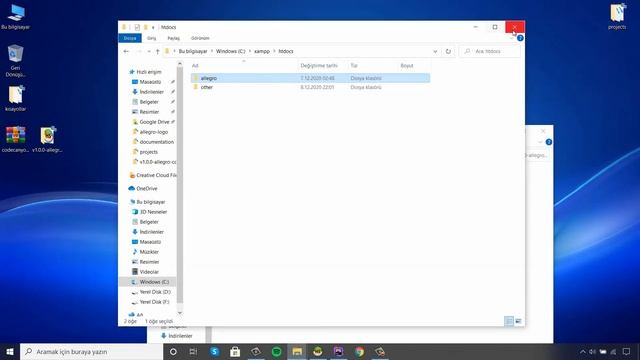Sort by the Ad column header
This screenshot has height=360, width=640.
[244, 65]
